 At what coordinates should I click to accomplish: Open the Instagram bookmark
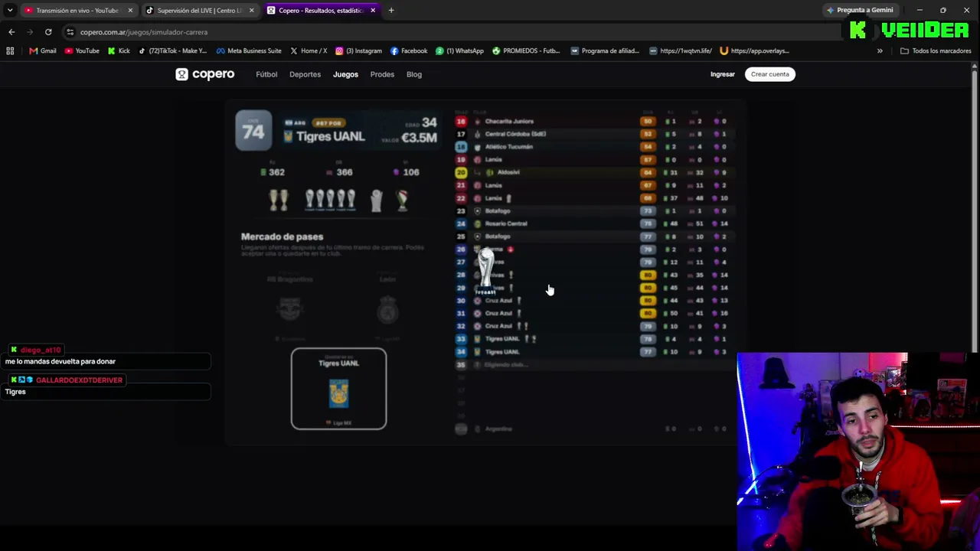tap(358, 51)
